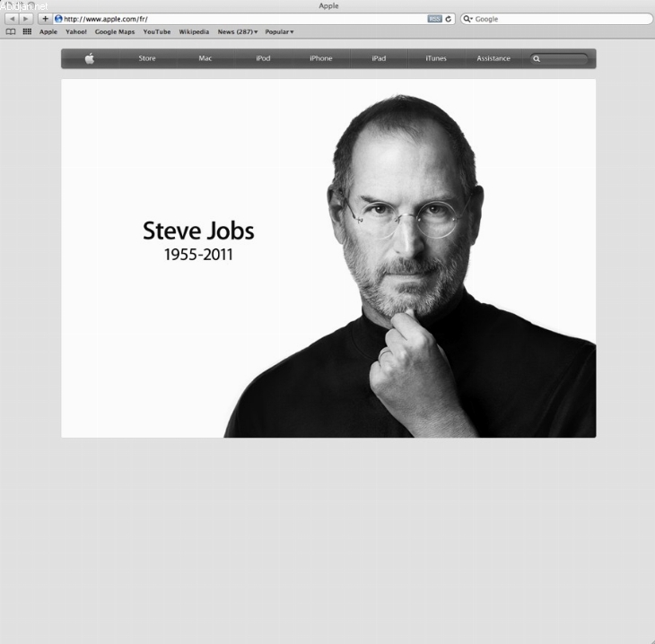
Task: Open the Wikipedia bookmark
Action: point(194,31)
